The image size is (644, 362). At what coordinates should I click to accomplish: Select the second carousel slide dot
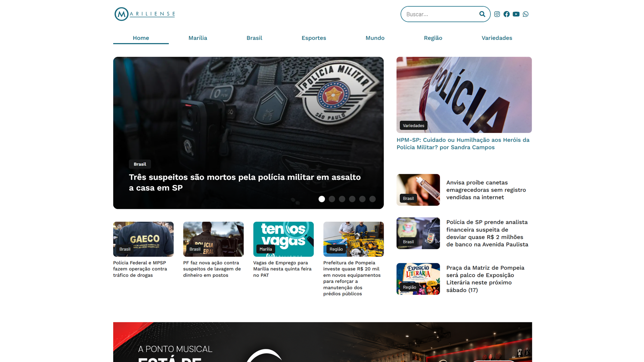[332, 199]
